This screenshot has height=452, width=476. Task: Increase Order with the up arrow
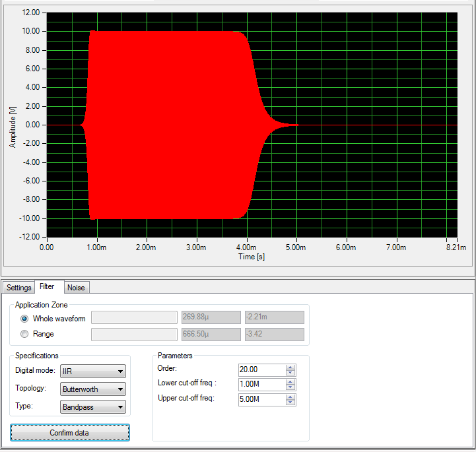click(x=290, y=367)
